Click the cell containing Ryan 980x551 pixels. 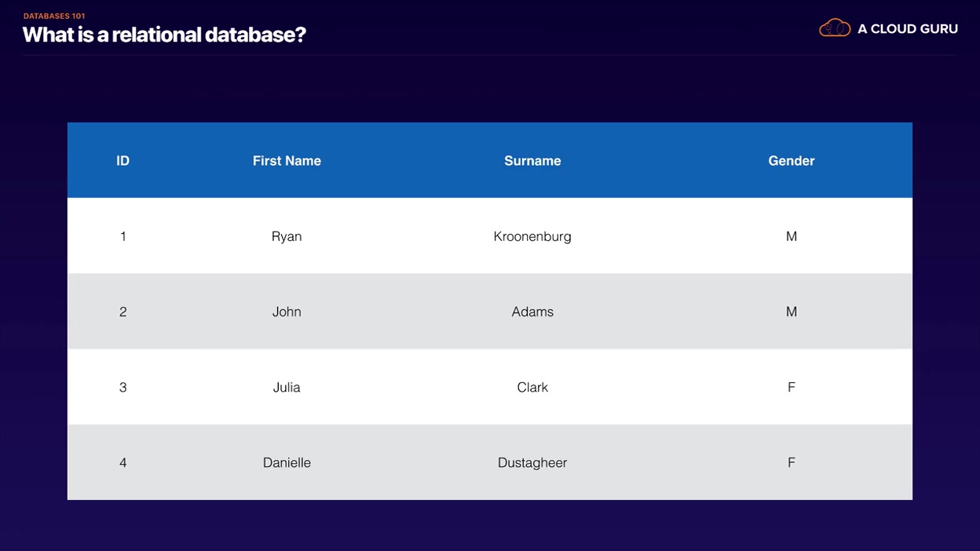[x=287, y=236]
